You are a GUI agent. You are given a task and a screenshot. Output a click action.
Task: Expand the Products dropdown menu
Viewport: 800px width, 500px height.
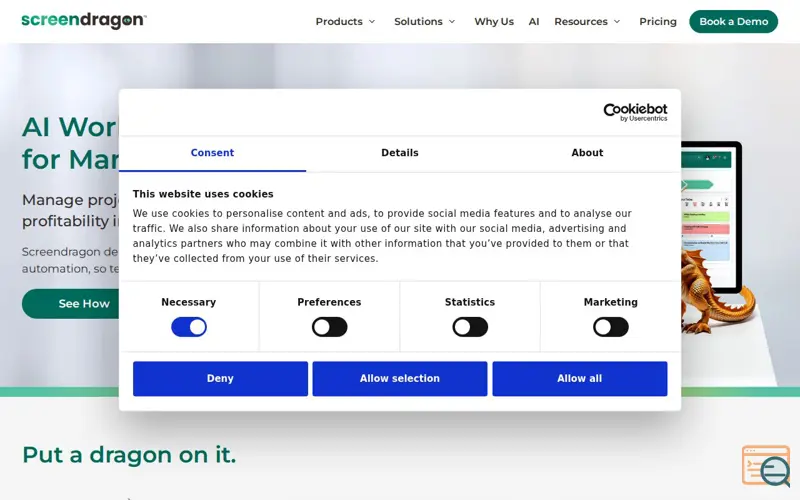[345, 21]
